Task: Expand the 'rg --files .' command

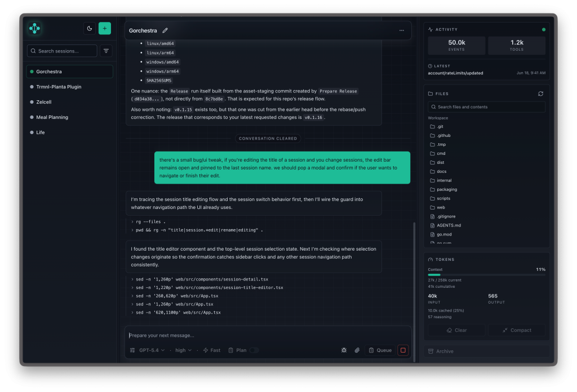Action: 148,222
